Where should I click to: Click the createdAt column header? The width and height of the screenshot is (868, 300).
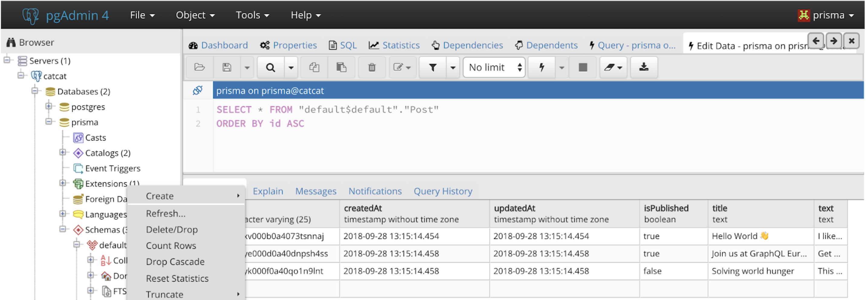[x=414, y=214]
